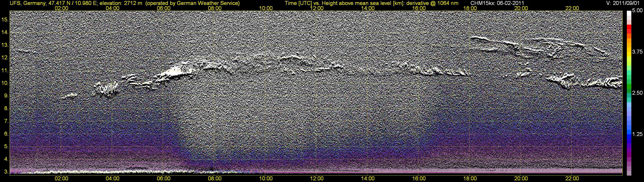Click "(operated by German Weather Service)" text

coord(192,3)
